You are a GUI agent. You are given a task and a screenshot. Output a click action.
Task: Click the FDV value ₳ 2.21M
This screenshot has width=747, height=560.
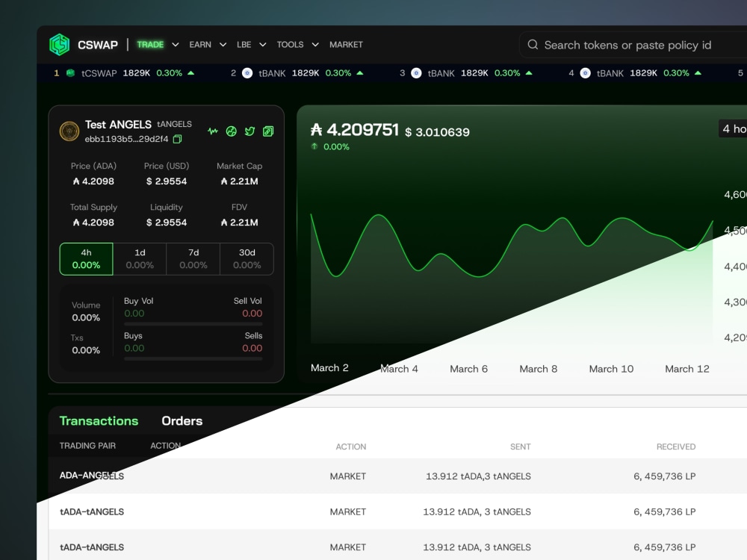[x=239, y=223]
